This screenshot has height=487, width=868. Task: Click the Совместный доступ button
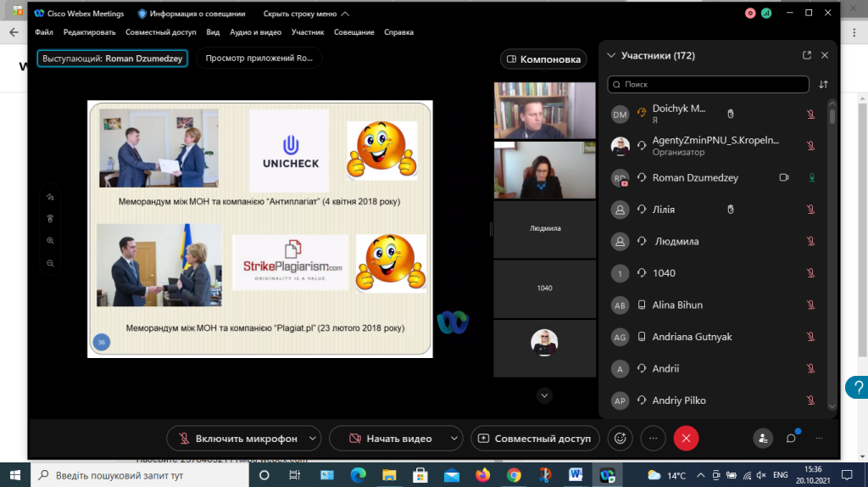click(x=535, y=439)
